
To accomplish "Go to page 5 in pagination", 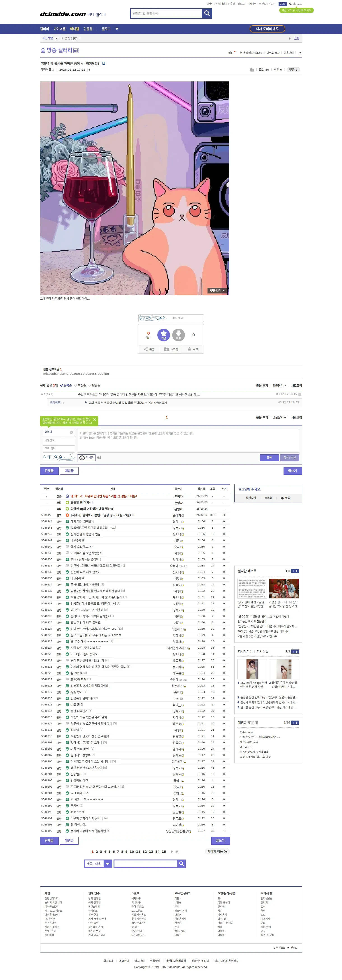I will tap(109, 851).
